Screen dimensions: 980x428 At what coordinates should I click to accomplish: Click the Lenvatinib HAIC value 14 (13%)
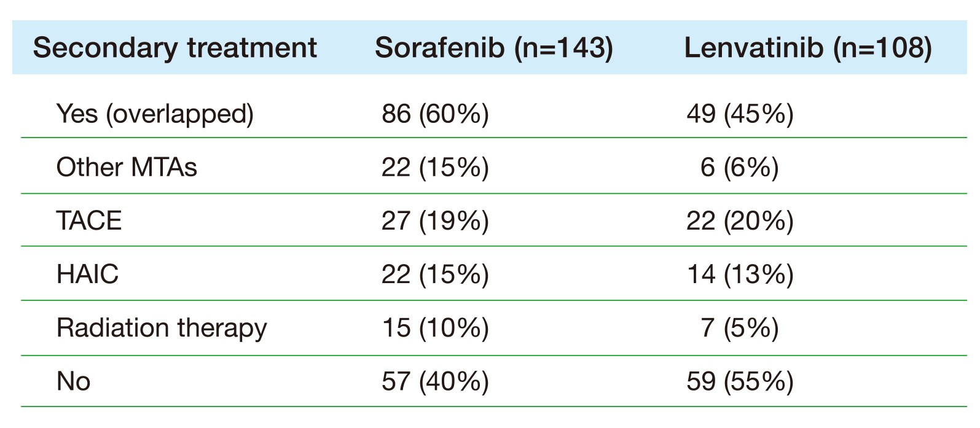pos(740,274)
